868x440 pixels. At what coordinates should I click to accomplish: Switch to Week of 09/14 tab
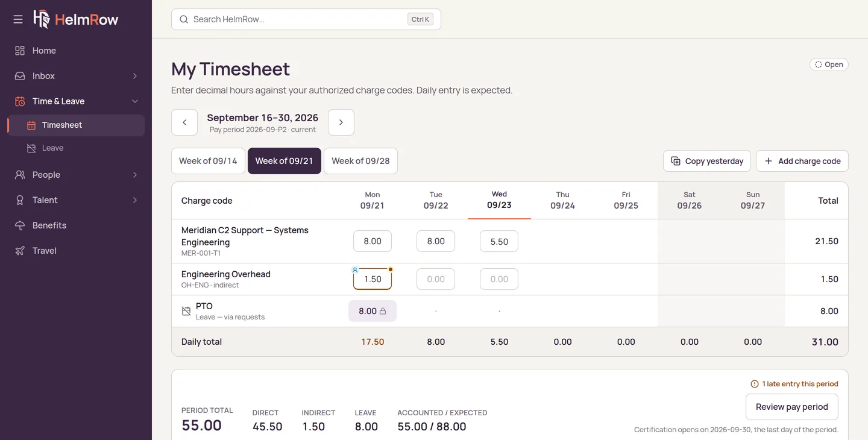pyautogui.click(x=208, y=161)
